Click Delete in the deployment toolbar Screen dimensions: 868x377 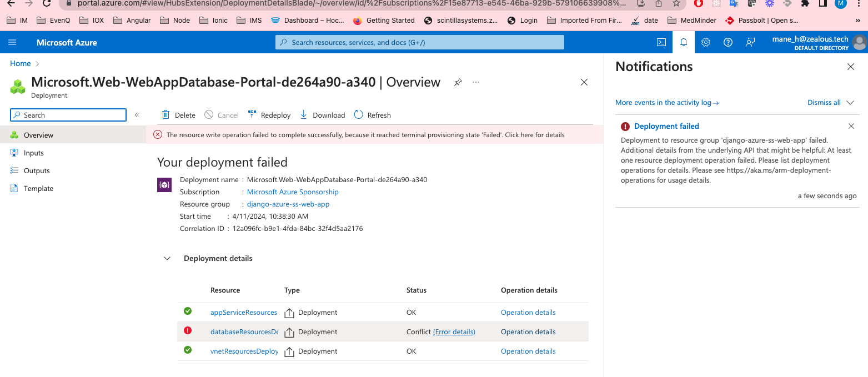(178, 115)
